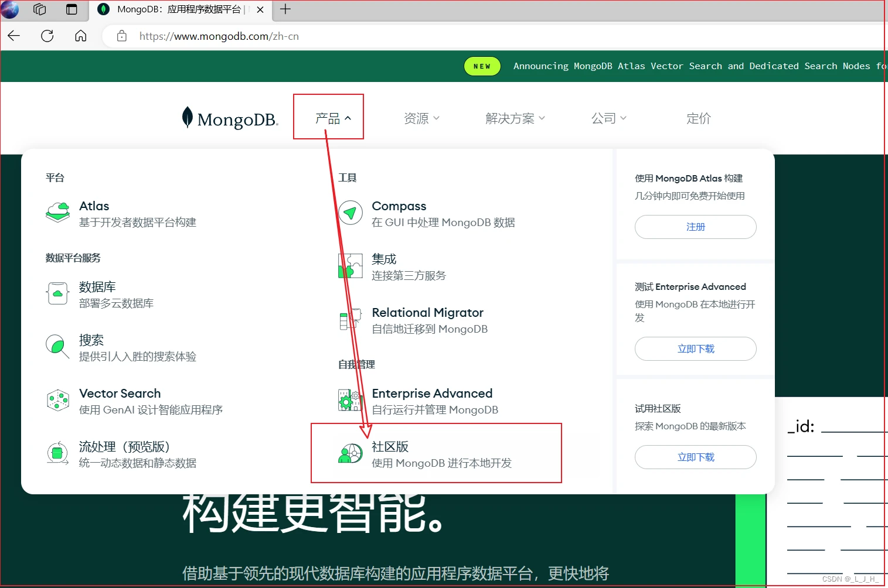Click the 集成 puzzle-piece icon
The width and height of the screenshot is (888, 588).
pyautogui.click(x=350, y=266)
